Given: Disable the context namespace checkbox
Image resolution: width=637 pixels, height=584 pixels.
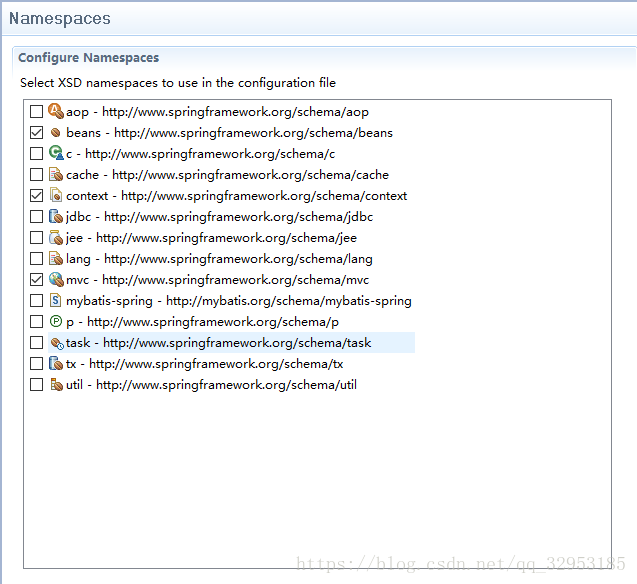Looking at the screenshot, I should point(37,196).
